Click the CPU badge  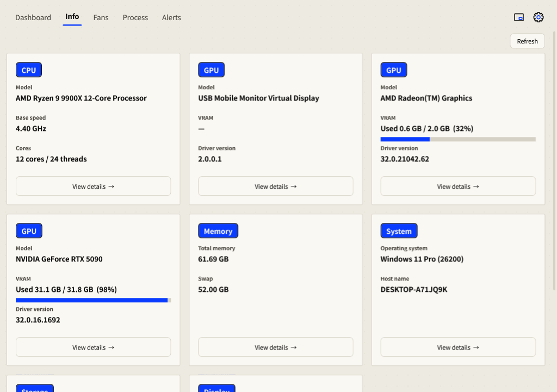point(29,70)
